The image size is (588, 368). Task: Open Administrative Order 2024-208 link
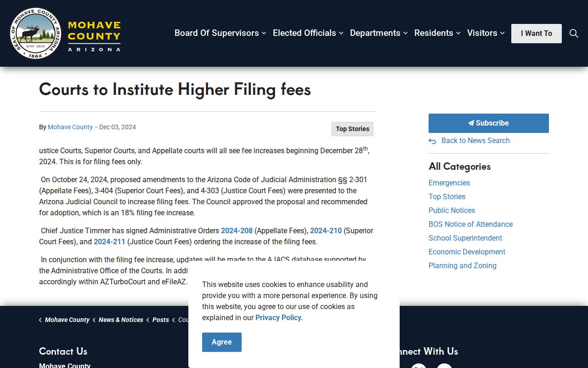[x=237, y=230]
